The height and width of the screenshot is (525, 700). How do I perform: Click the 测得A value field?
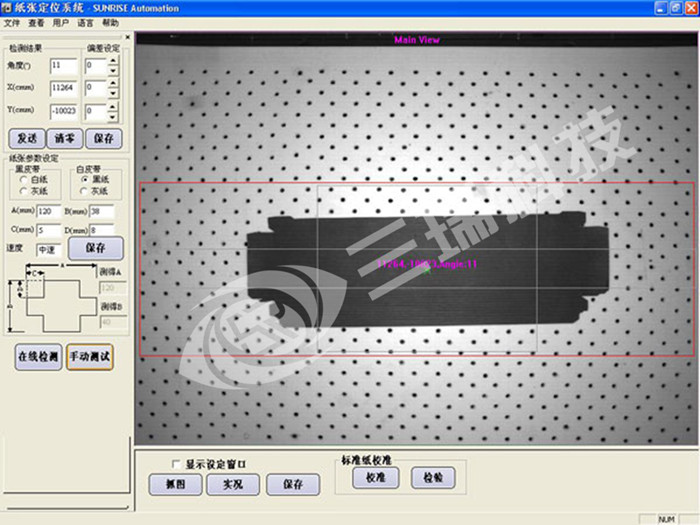click(x=112, y=288)
